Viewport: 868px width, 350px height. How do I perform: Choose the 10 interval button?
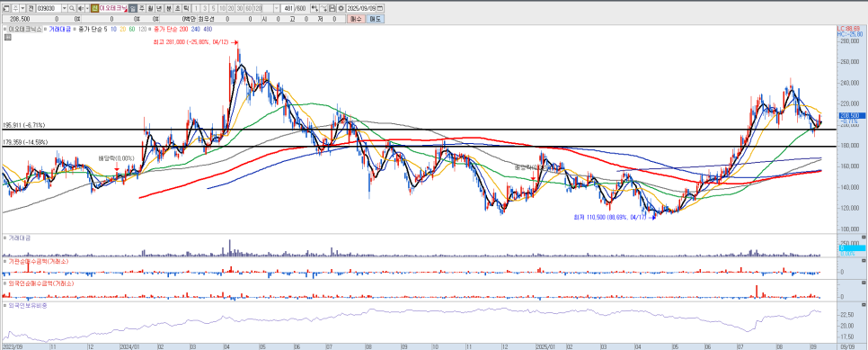coord(223,8)
